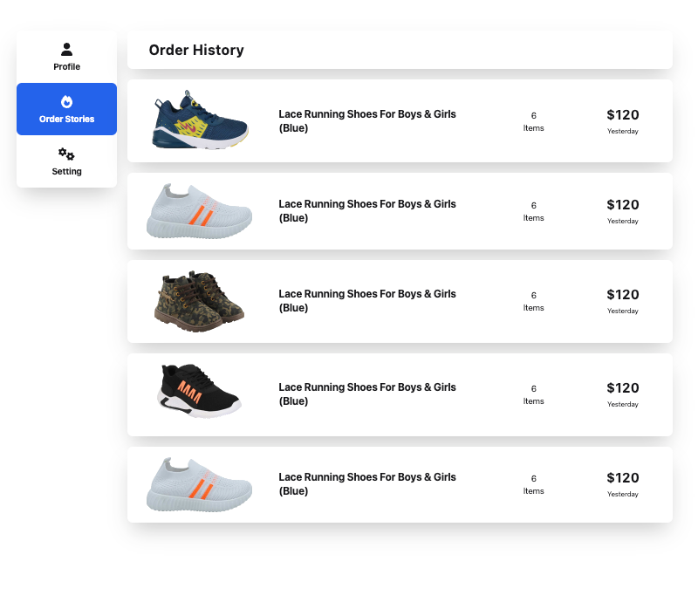Go to the Setting tab label

point(66,172)
